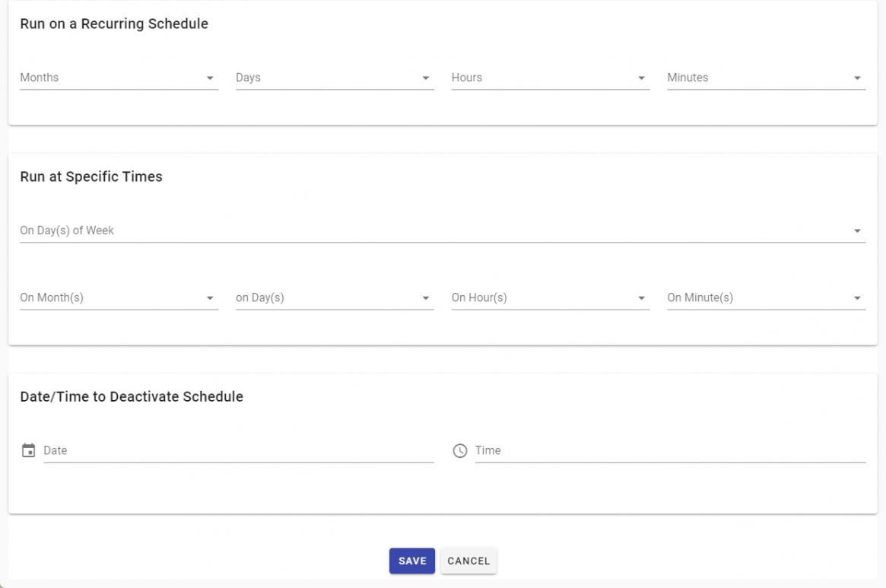Image resolution: width=886 pixels, height=588 pixels.
Task: Expand the on Day(s) dropdown
Action: 335,298
